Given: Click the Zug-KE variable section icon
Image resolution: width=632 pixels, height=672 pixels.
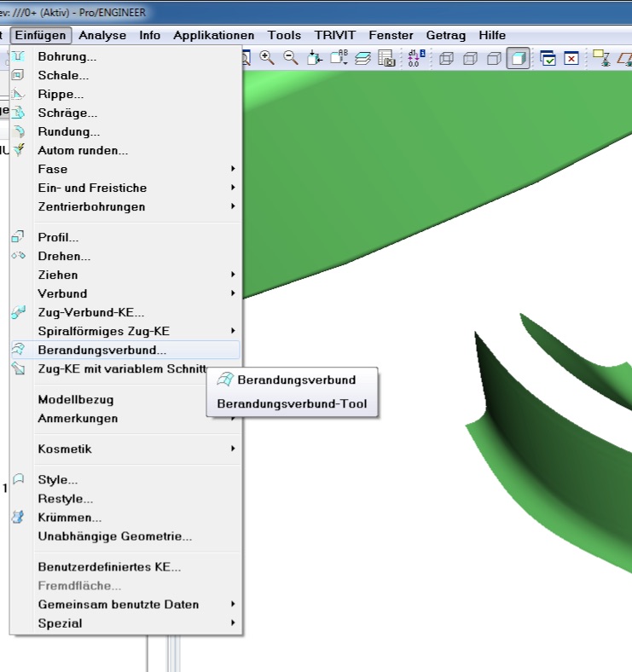Looking at the screenshot, I should click(x=18, y=368).
